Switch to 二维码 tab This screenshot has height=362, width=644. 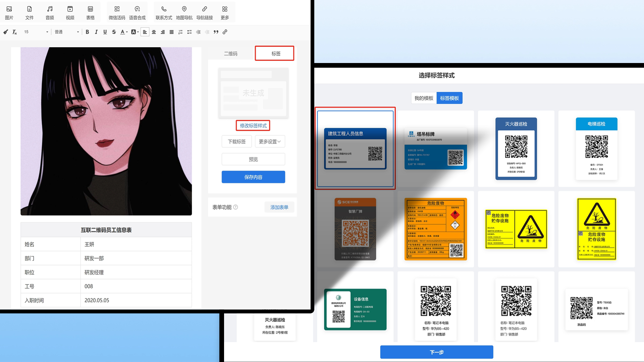pyautogui.click(x=231, y=54)
